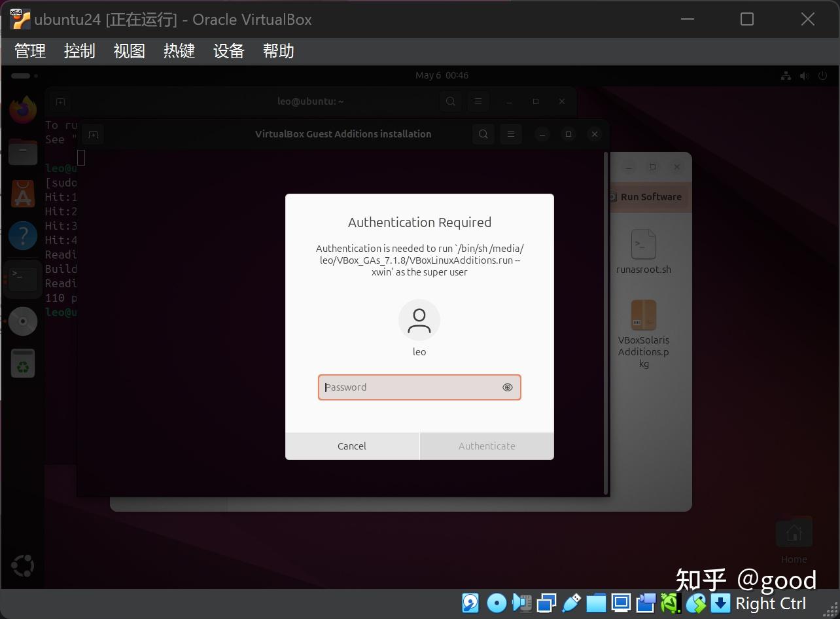Image resolution: width=840 pixels, height=619 pixels.
Task: Open the leo@ubuntu terminal hamburger menu
Action: [x=478, y=101]
